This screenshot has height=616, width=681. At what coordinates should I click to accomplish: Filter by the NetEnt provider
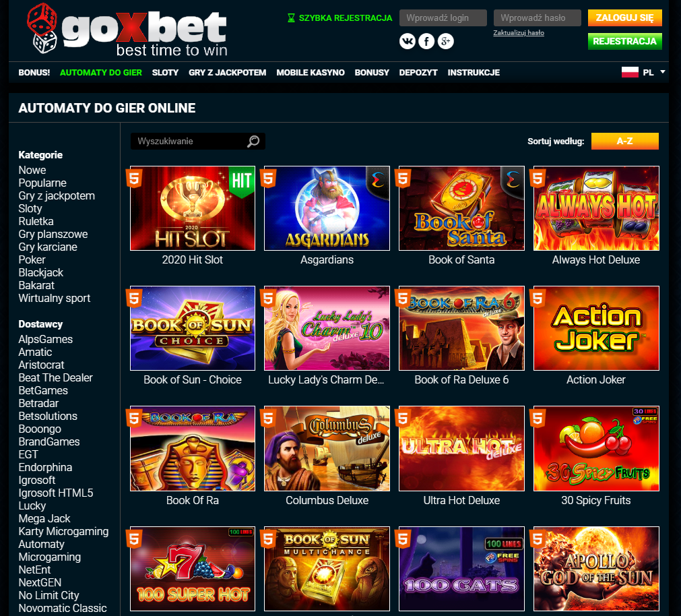pos(34,569)
